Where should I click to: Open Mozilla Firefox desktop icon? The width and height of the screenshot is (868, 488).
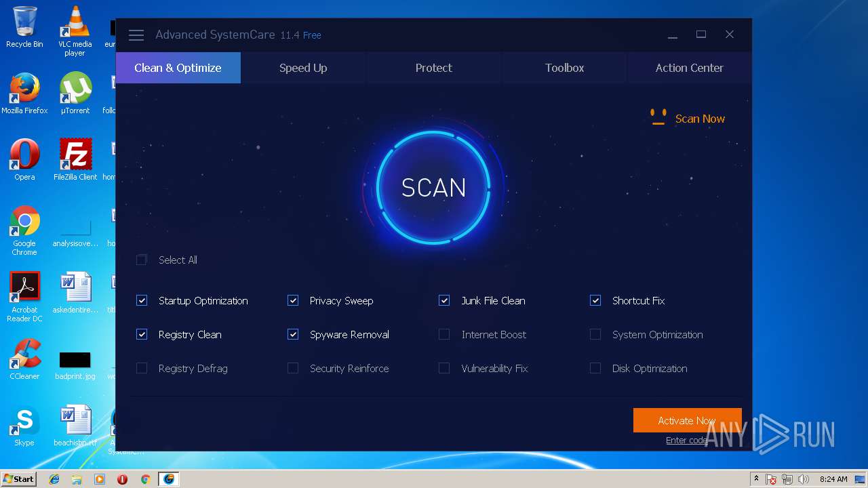pos(24,94)
